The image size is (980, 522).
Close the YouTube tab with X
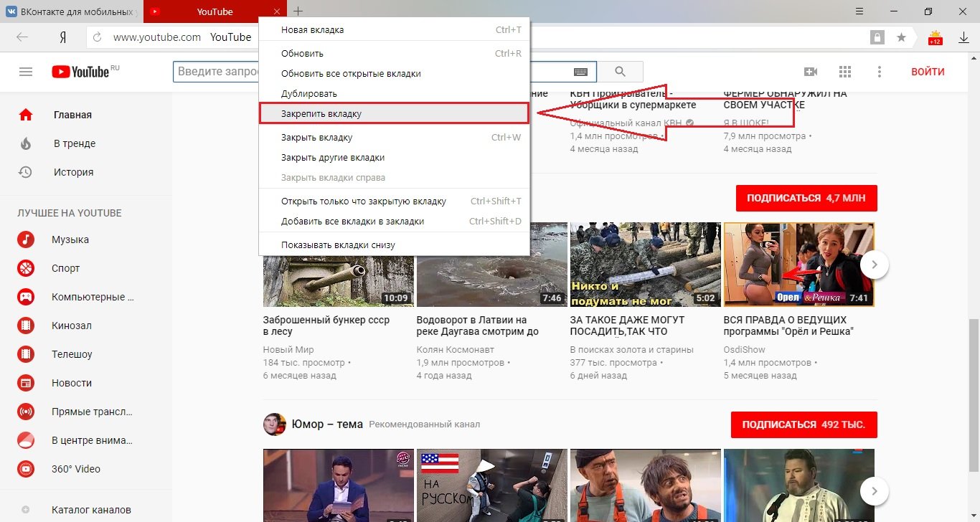[x=277, y=11]
